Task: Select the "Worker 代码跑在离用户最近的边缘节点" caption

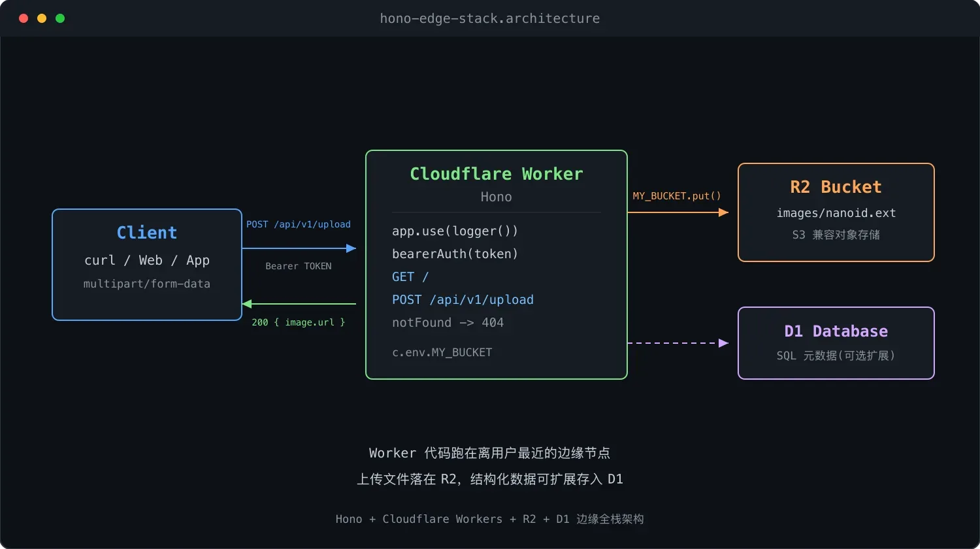Action: click(490, 453)
